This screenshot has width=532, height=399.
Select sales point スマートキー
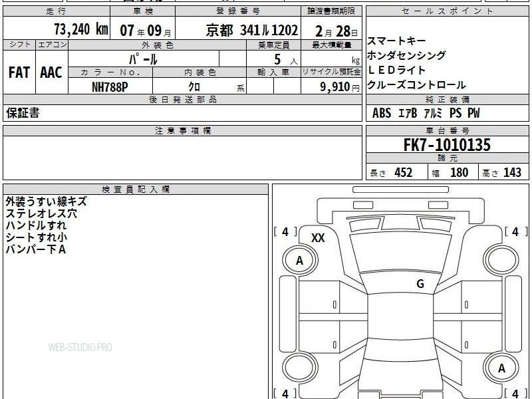[x=396, y=41]
